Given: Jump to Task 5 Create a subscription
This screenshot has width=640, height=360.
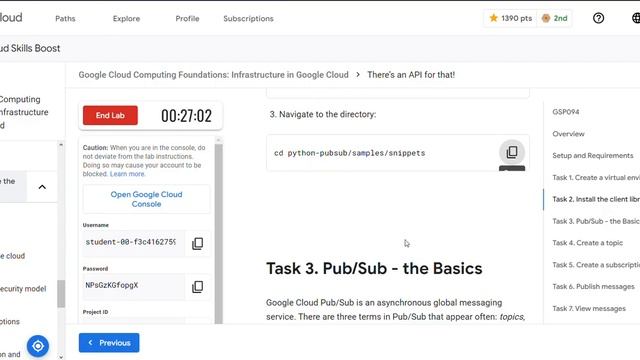Looking at the screenshot, I should [x=596, y=265].
